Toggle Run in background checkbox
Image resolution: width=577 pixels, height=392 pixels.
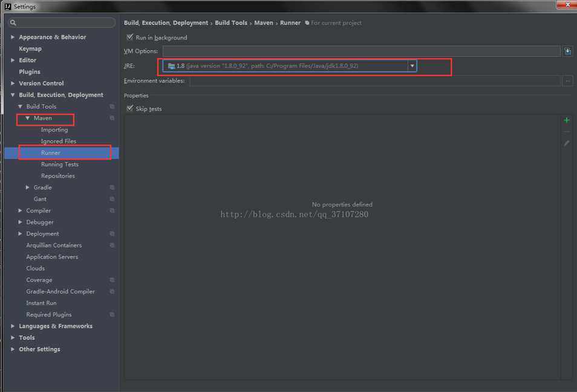coord(129,37)
